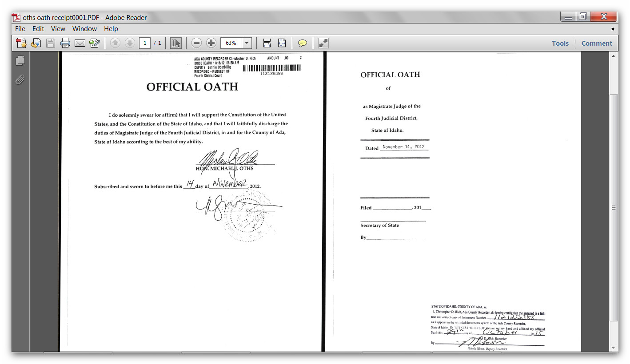The image size is (630, 364).
Task: Open the File menu
Action: tap(20, 29)
